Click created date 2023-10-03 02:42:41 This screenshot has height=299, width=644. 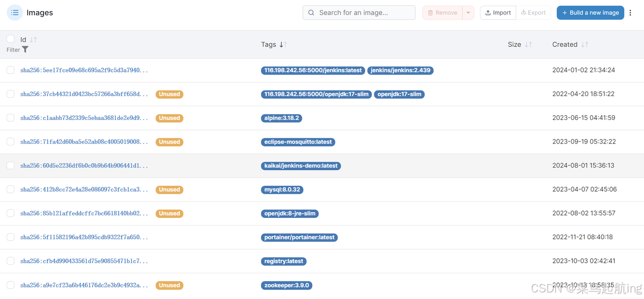point(584,261)
